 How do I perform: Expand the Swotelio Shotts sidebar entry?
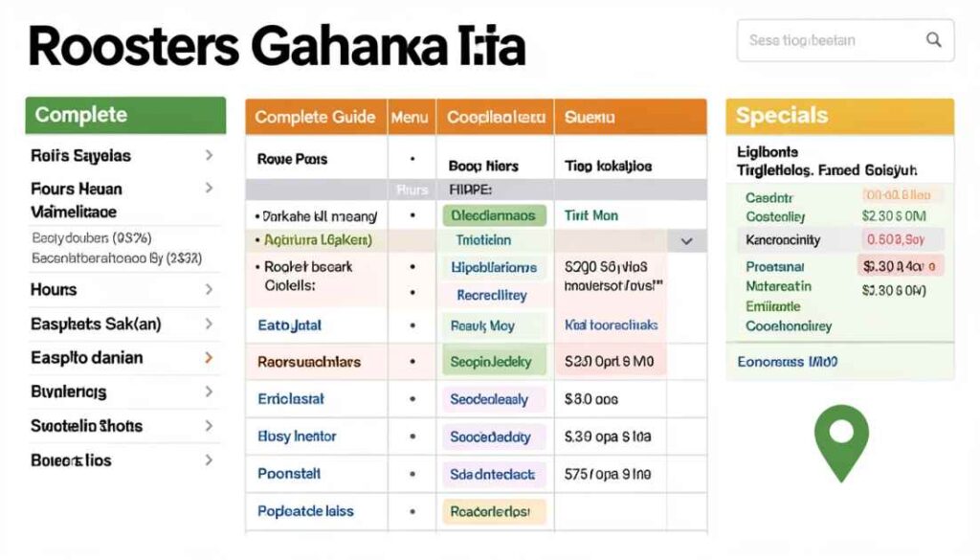[x=209, y=426]
